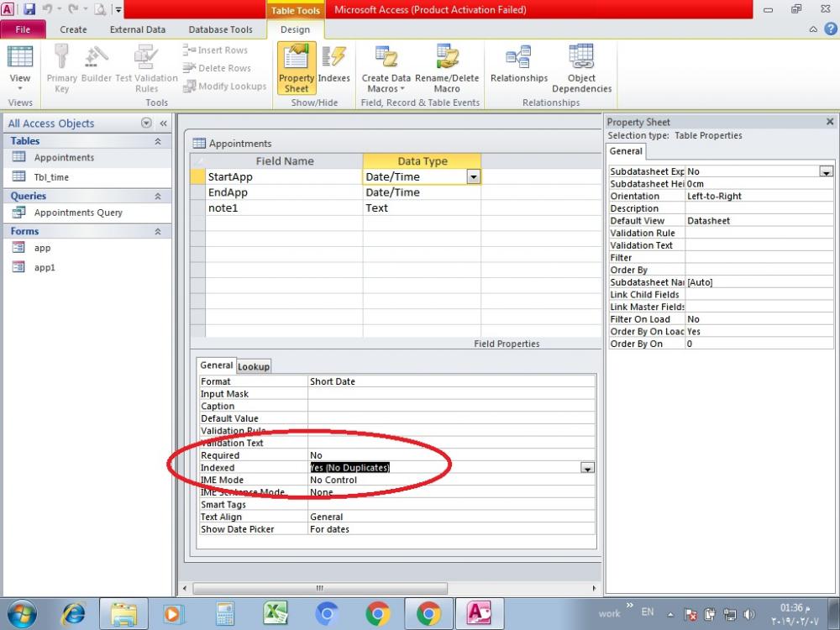This screenshot has width=840, height=630.
Task: Click the horizontal scrollbar right arrow
Action: [594, 588]
